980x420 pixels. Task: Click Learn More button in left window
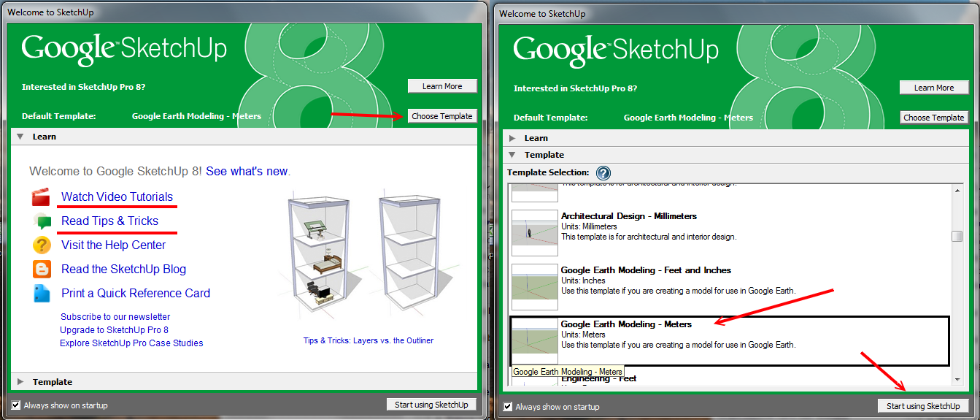pyautogui.click(x=442, y=86)
